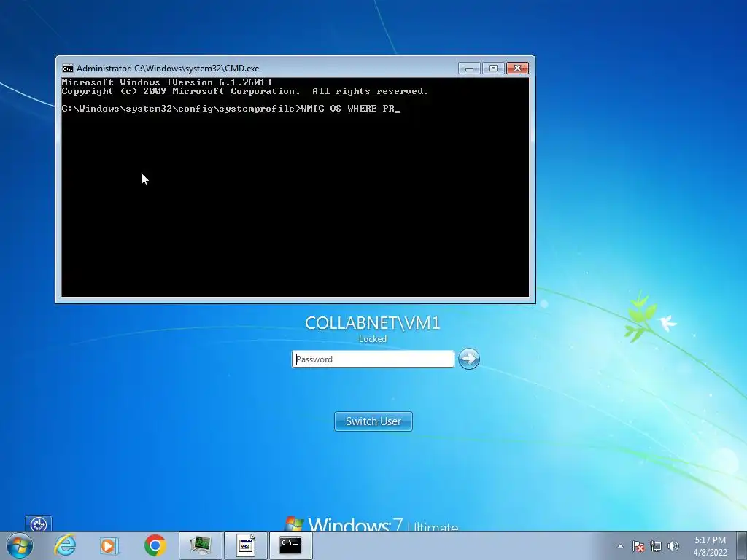747x560 pixels.
Task: Select the script file taskbar item
Action: 246,545
